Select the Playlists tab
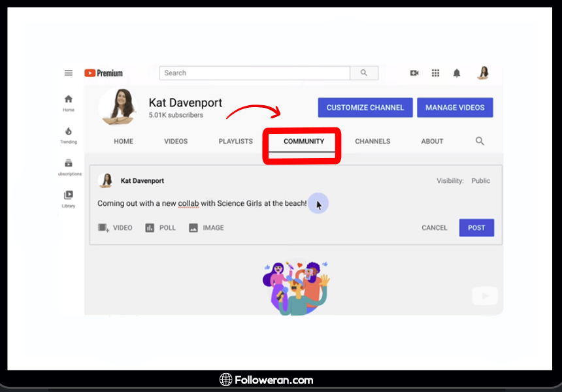 pos(235,141)
